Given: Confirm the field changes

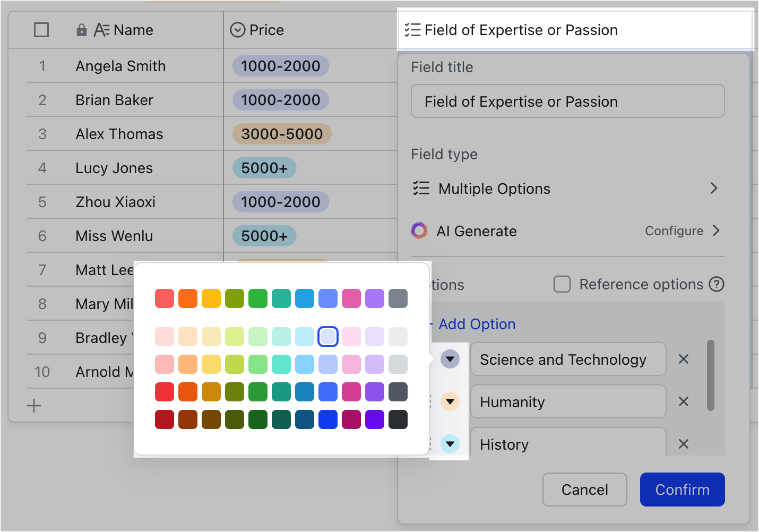Looking at the screenshot, I should pyautogui.click(x=682, y=490).
